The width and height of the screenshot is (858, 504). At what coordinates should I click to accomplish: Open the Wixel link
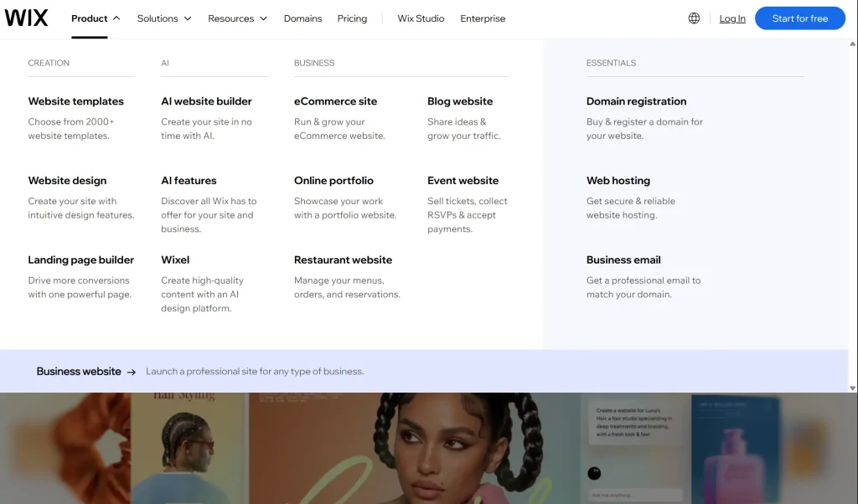175,260
